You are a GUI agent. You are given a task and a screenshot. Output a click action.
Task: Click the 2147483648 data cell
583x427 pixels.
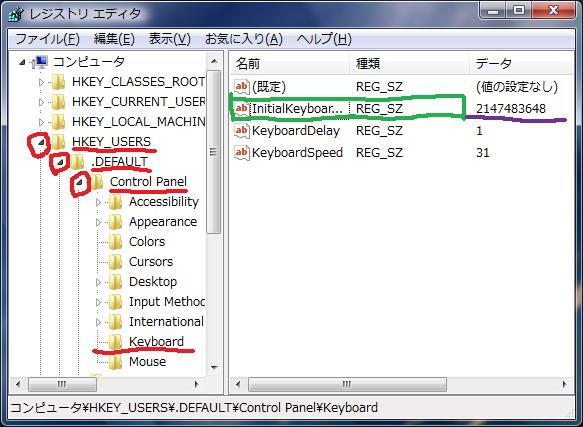[x=511, y=109]
